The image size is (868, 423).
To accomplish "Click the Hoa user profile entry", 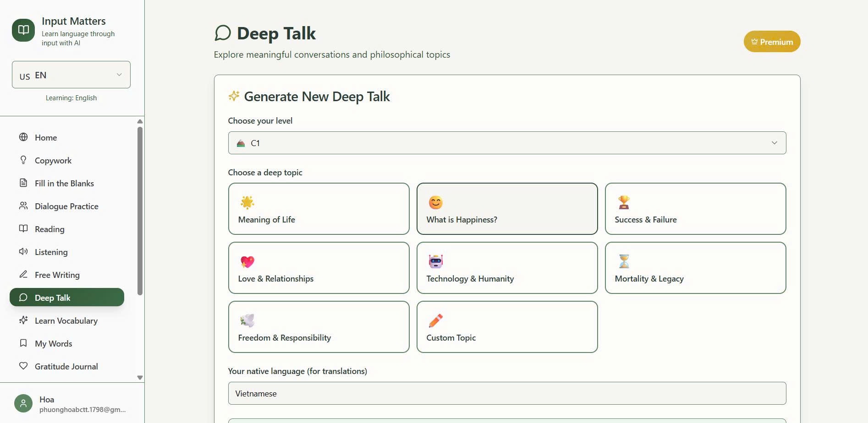I will (71, 403).
